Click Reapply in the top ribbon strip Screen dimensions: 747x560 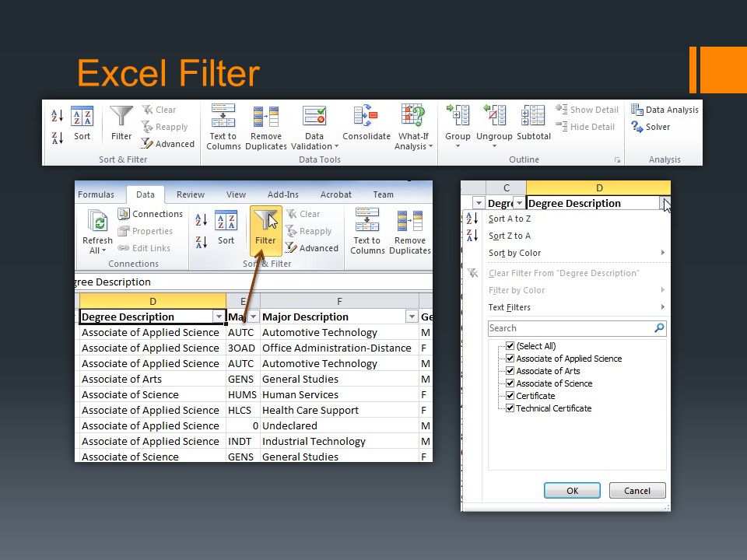pos(165,127)
